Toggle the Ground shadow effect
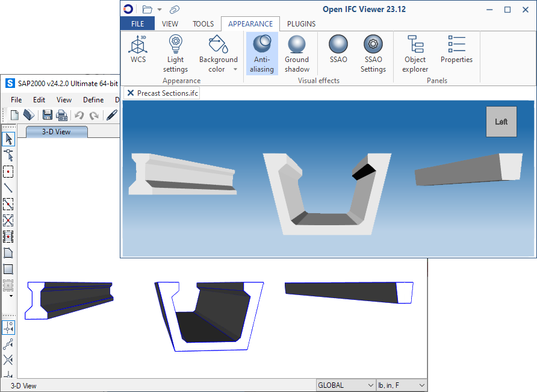 pyautogui.click(x=297, y=54)
